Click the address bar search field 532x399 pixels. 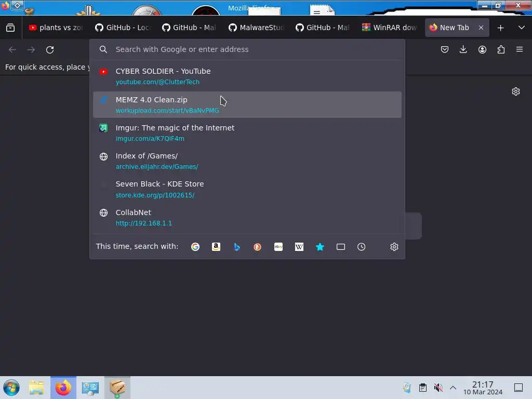(x=247, y=49)
